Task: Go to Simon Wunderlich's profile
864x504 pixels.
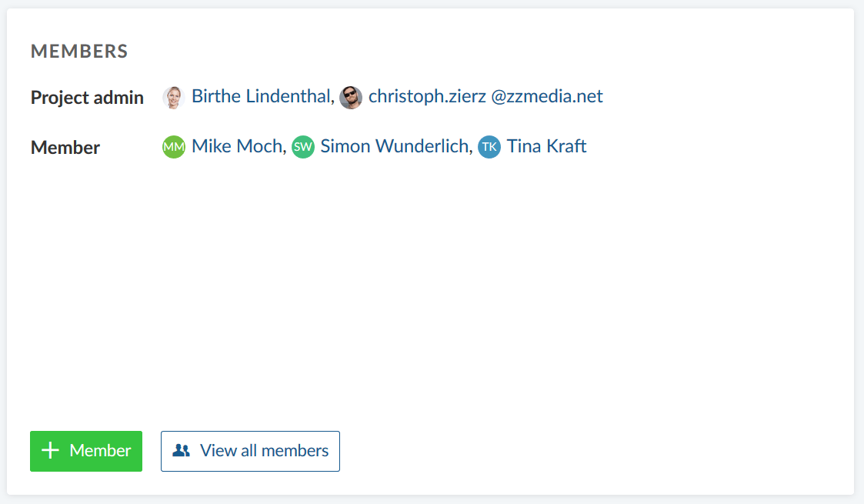Action: pos(394,146)
